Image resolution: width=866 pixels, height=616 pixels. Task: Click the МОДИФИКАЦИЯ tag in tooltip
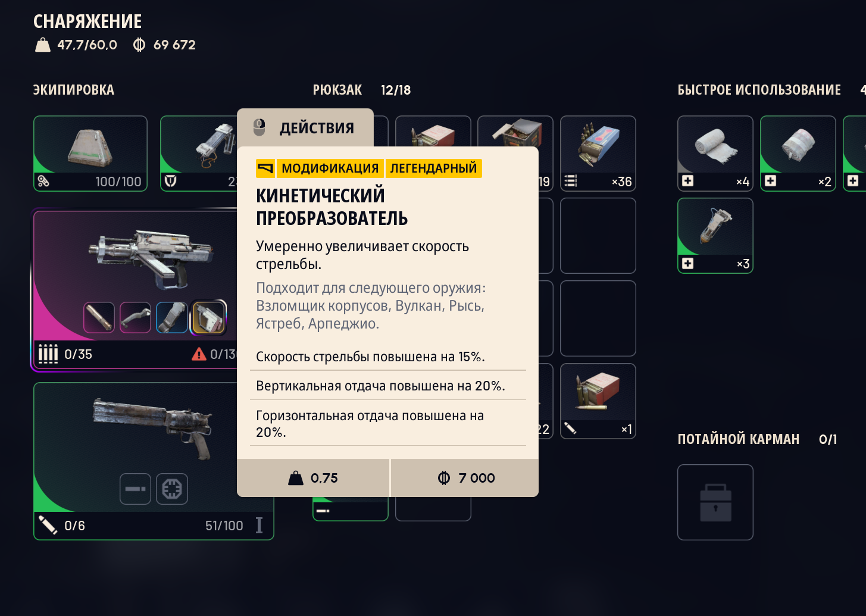tap(330, 168)
